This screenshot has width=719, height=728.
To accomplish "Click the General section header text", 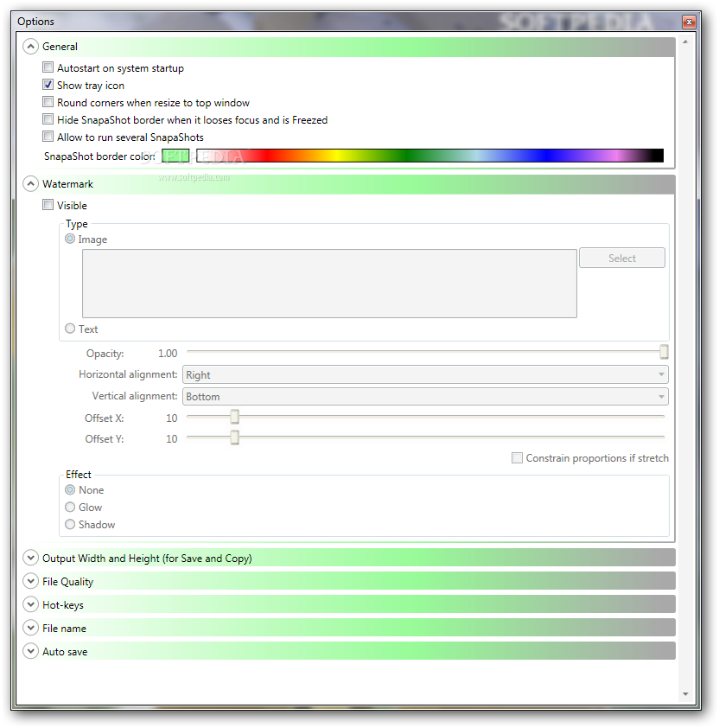I will tap(60, 47).
